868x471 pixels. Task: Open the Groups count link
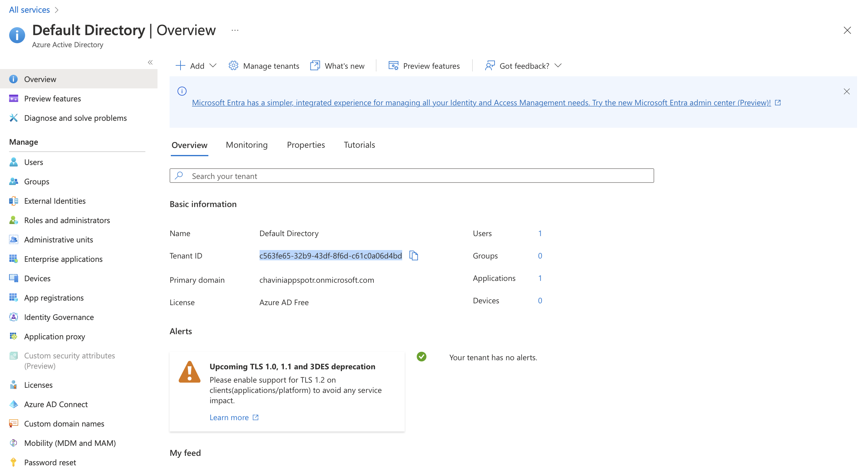coord(540,255)
